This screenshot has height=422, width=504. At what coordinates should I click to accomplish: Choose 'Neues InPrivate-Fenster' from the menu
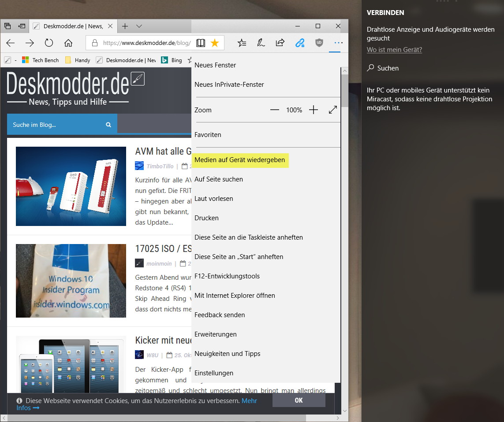(x=229, y=85)
